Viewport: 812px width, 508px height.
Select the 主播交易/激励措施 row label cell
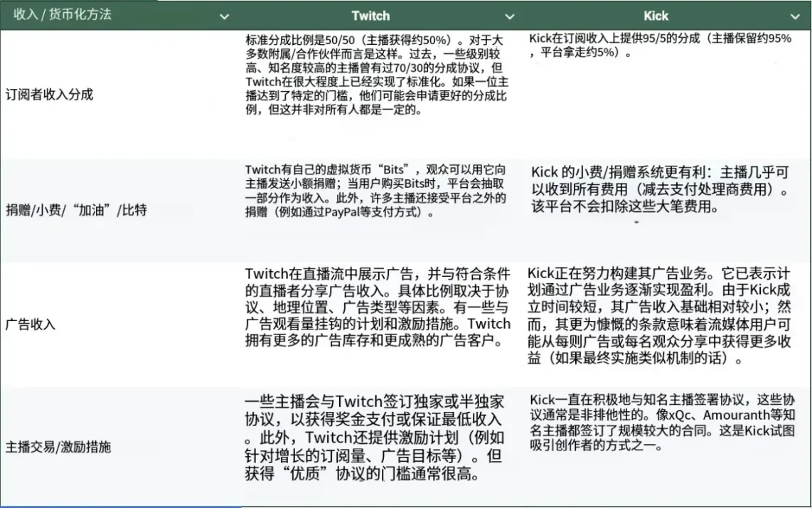click(x=58, y=448)
